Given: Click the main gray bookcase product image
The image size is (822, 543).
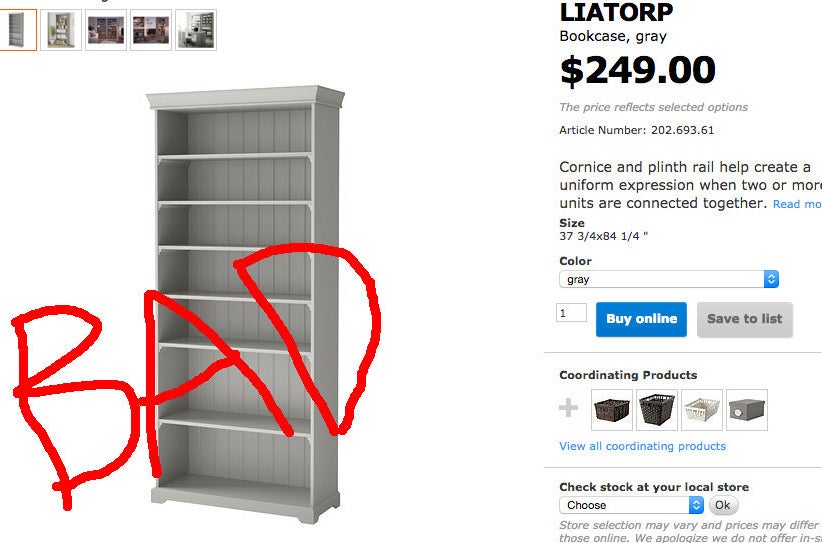Looking at the screenshot, I should pyautogui.click(x=245, y=304).
